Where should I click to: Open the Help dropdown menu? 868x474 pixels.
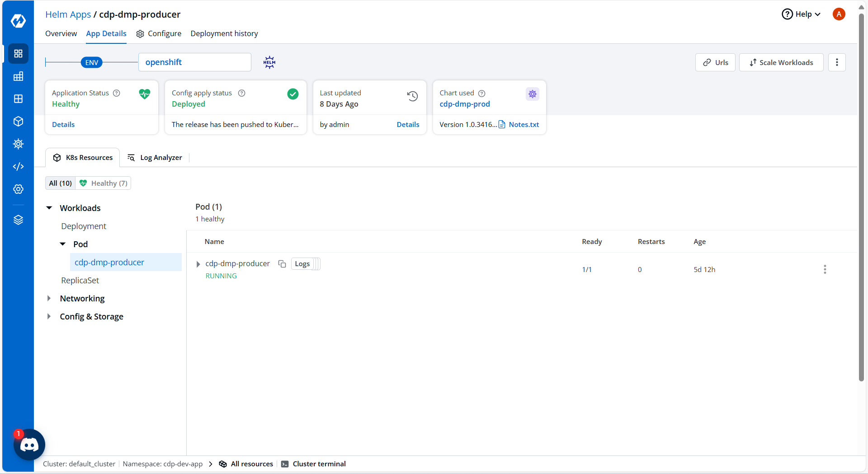pyautogui.click(x=801, y=14)
